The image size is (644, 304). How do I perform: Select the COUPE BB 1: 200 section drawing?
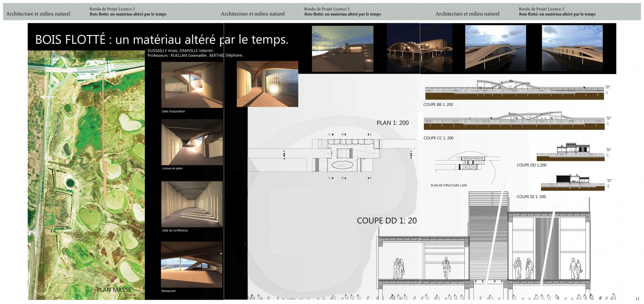click(x=514, y=90)
